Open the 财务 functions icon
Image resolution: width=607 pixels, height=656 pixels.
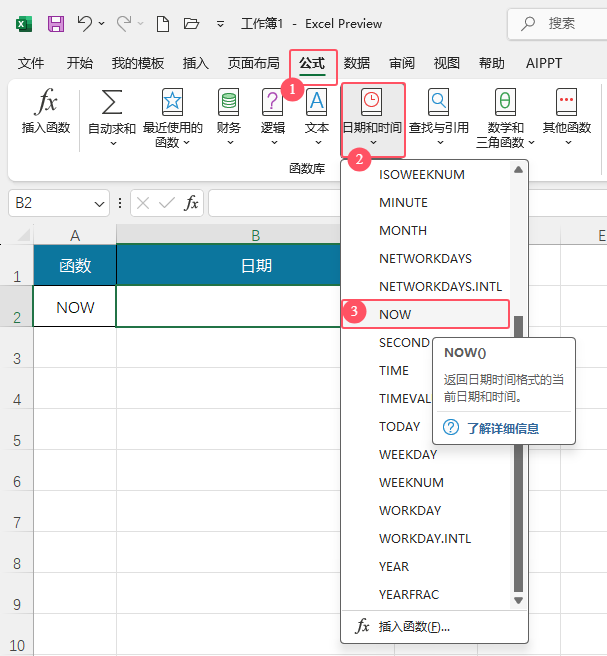click(228, 102)
